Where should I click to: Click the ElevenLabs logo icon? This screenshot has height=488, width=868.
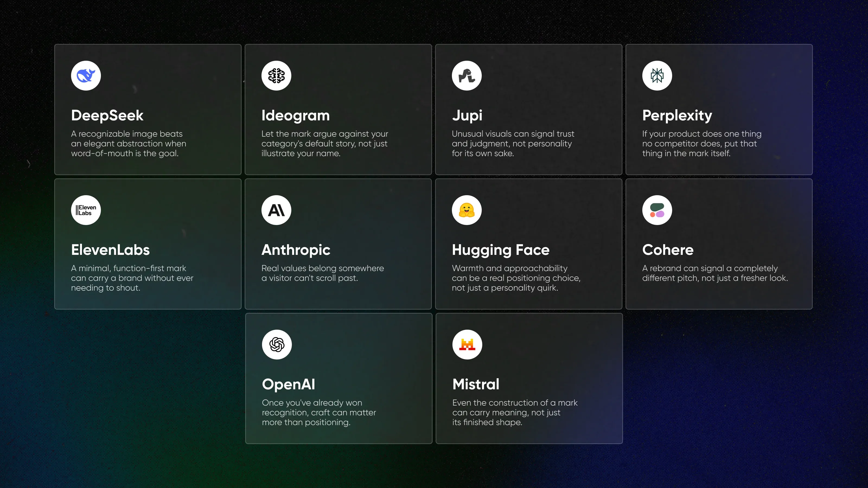pyautogui.click(x=86, y=210)
